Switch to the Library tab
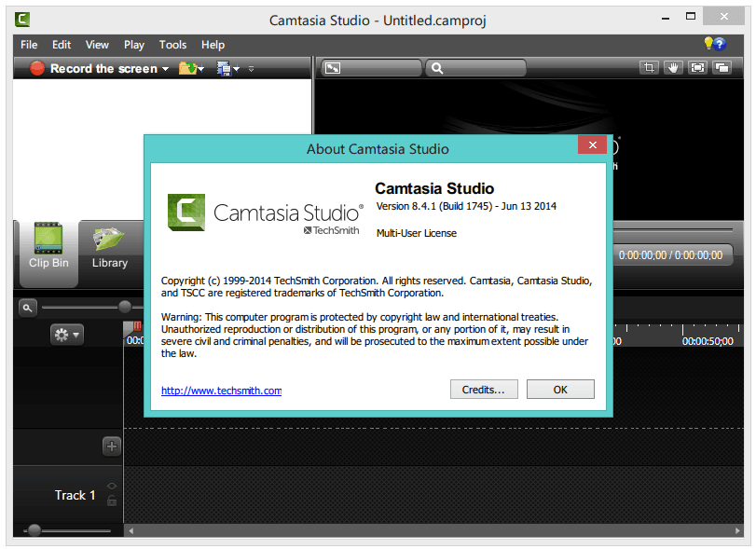The height and width of the screenshot is (549, 756). (110, 246)
